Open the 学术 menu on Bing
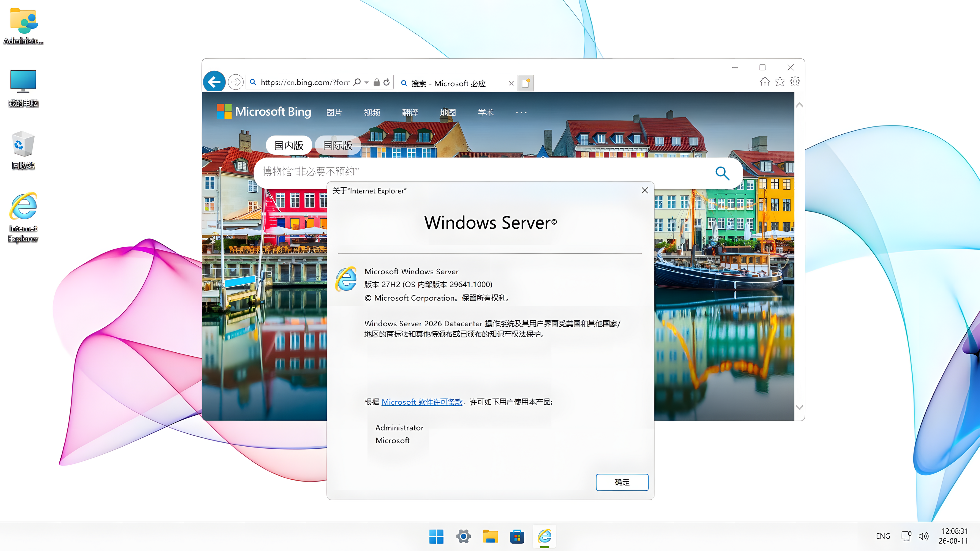This screenshot has height=551, width=980. pos(486,113)
